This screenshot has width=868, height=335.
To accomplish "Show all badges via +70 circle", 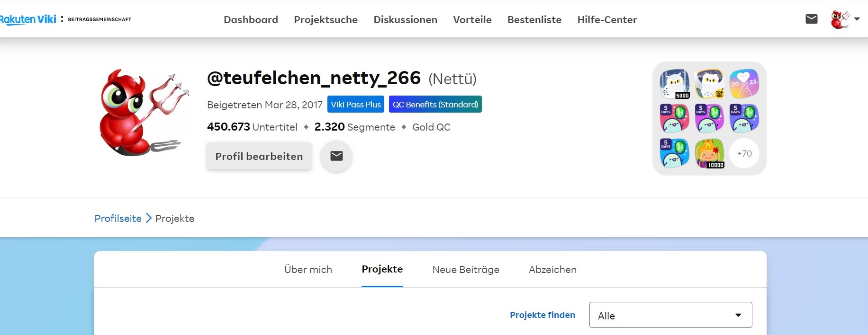I will 744,153.
